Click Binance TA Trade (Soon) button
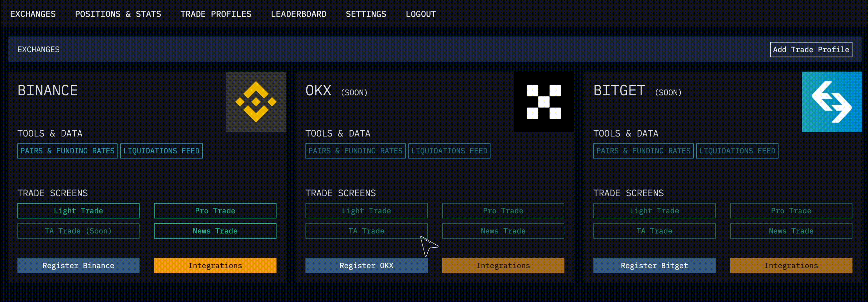The height and width of the screenshot is (302, 868). click(79, 231)
